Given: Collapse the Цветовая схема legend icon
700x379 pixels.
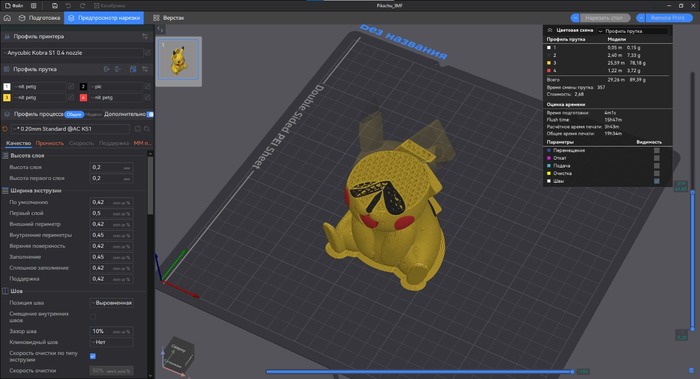Looking at the screenshot, I should click(x=550, y=30).
